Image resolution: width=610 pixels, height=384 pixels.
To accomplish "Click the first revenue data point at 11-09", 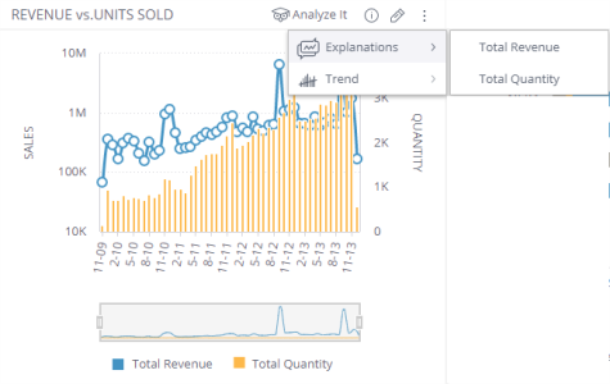I will tap(102, 182).
